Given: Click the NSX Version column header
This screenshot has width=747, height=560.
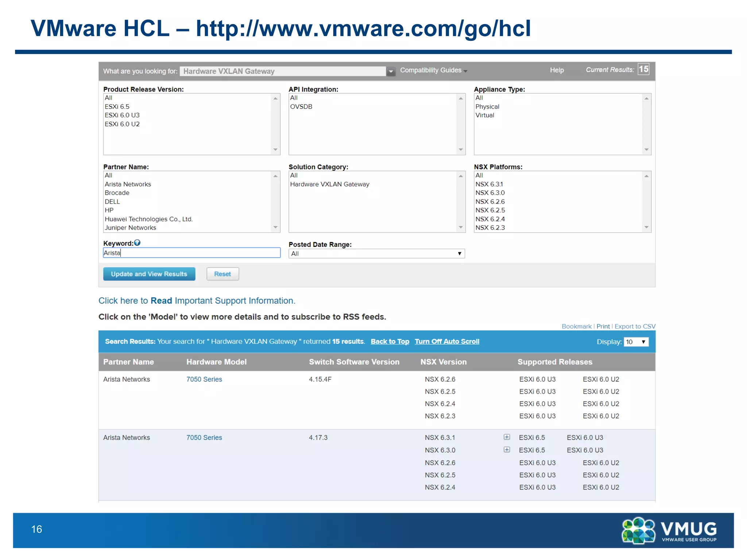Looking at the screenshot, I should coord(444,362).
